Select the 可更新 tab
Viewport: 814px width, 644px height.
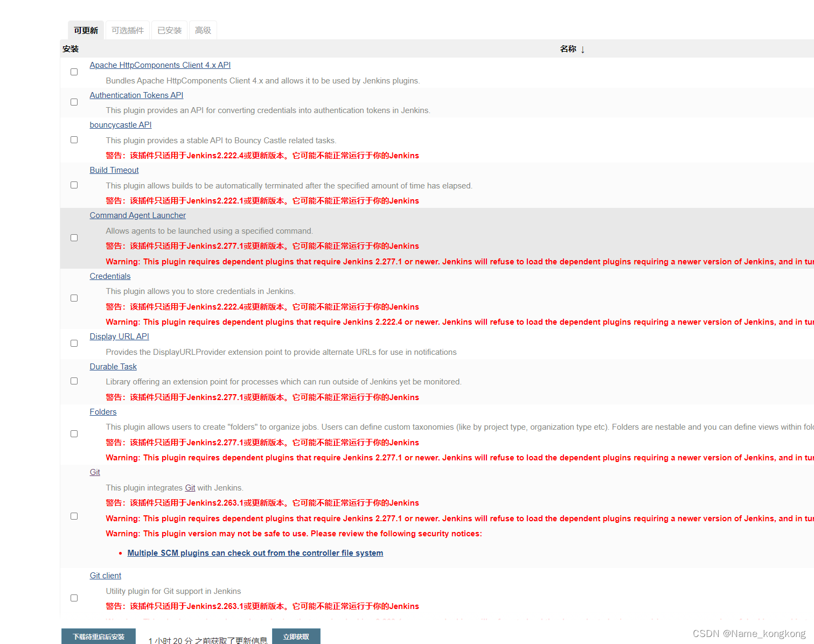pyautogui.click(x=85, y=30)
